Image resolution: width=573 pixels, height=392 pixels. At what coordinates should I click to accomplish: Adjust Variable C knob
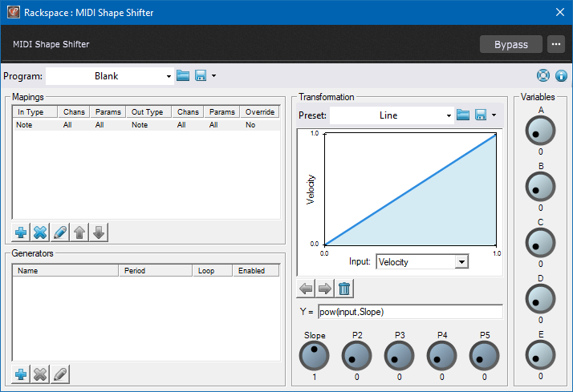pos(540,243)
